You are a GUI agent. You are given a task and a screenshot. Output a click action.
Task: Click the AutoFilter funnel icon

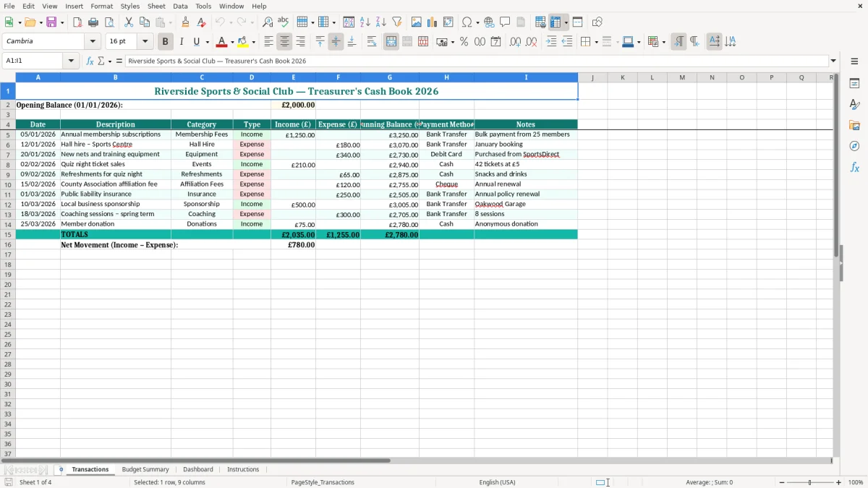coord(397,22)
